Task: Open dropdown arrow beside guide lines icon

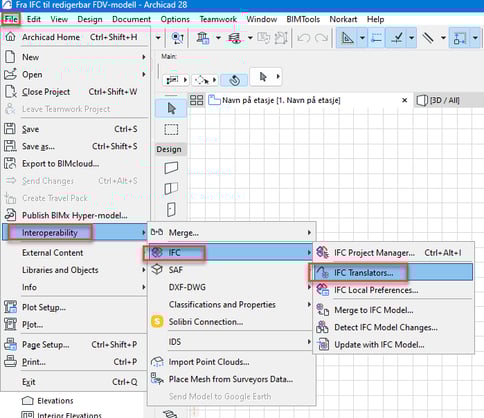Action: [x=362, y=38]
